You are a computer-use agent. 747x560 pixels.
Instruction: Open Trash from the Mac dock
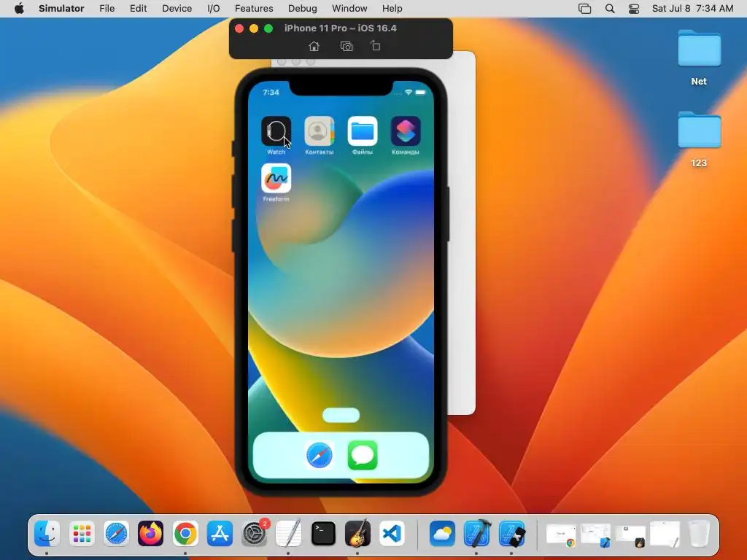point(700,533)
